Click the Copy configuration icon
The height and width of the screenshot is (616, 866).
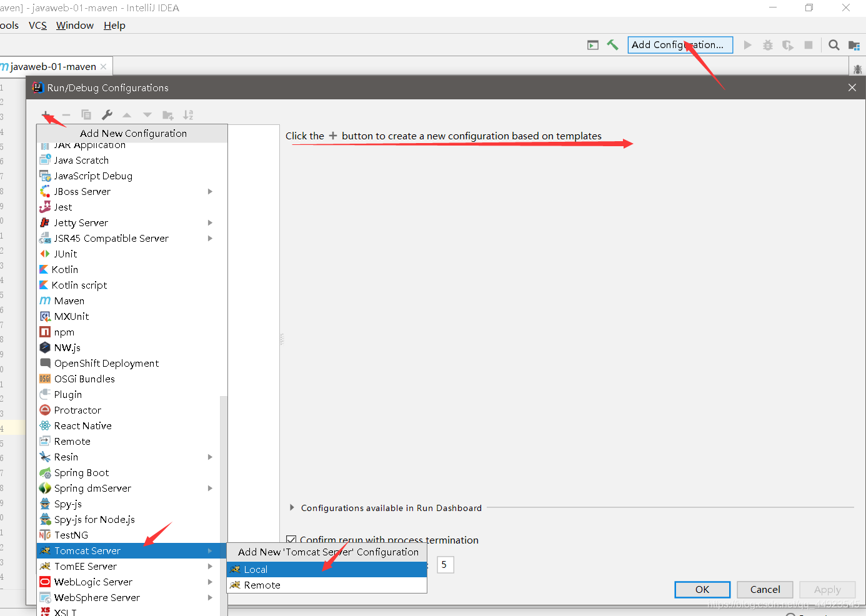point(86,115)
